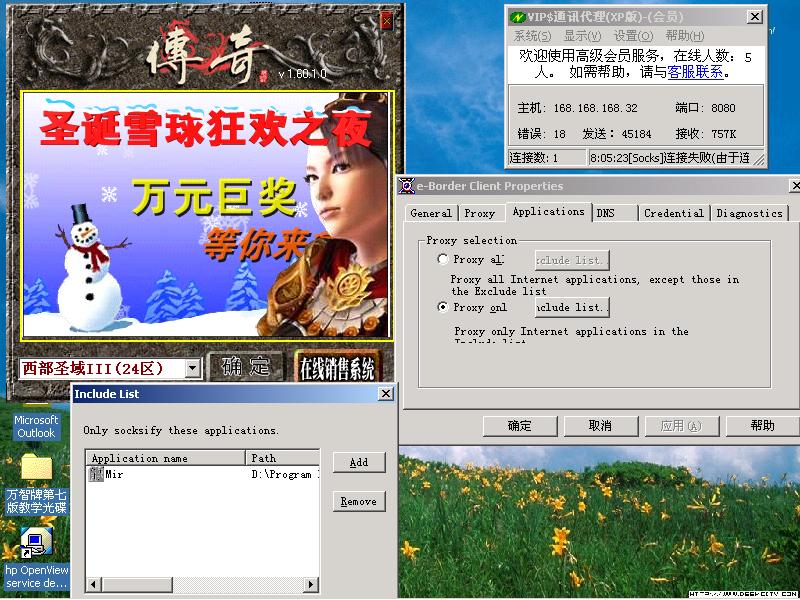800x600 pixels.
Task: Click the e-Border Client Properties title icon
Action: [407, 186]
